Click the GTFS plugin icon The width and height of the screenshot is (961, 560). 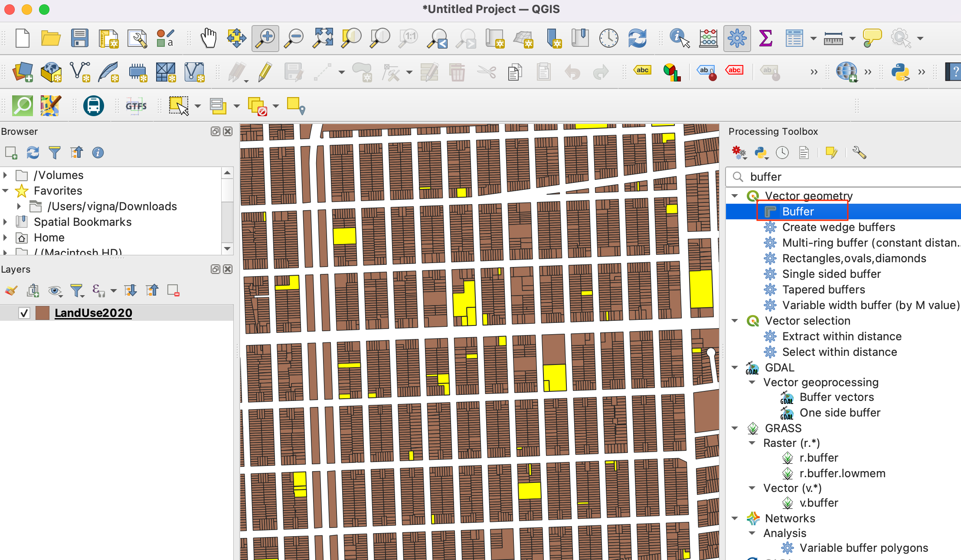pos(136,106)
